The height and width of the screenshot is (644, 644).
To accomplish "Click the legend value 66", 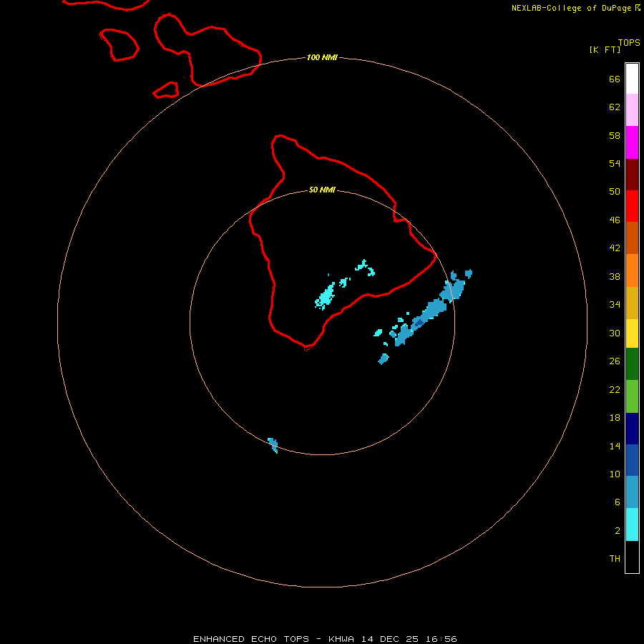I will (x=615, y=79).
